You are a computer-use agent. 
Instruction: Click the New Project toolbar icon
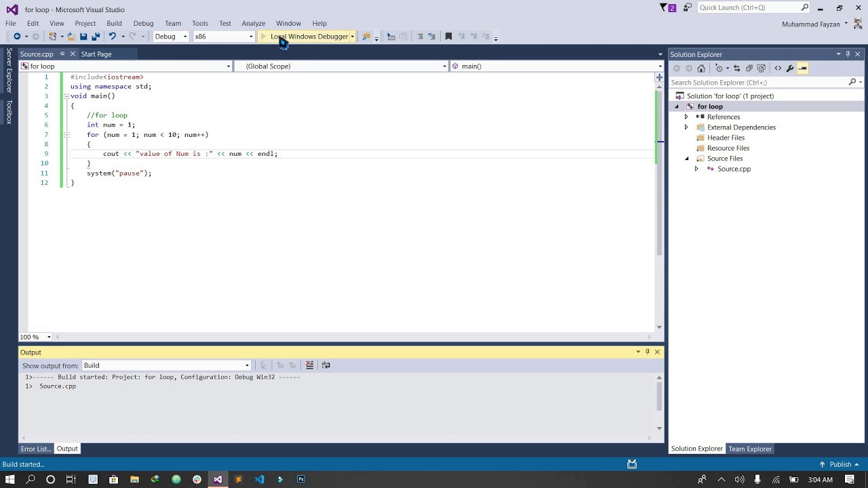(x=52, y=37)
